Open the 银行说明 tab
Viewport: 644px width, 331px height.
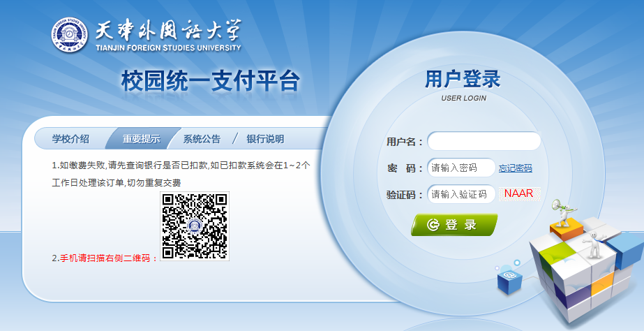coord(265,139)
